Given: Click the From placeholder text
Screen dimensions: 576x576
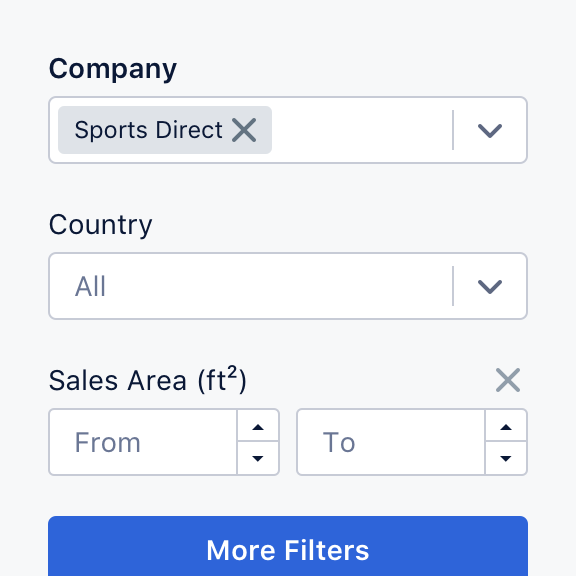Looking at the screenshot, I should pyautogui.click(x=108, y=442).
